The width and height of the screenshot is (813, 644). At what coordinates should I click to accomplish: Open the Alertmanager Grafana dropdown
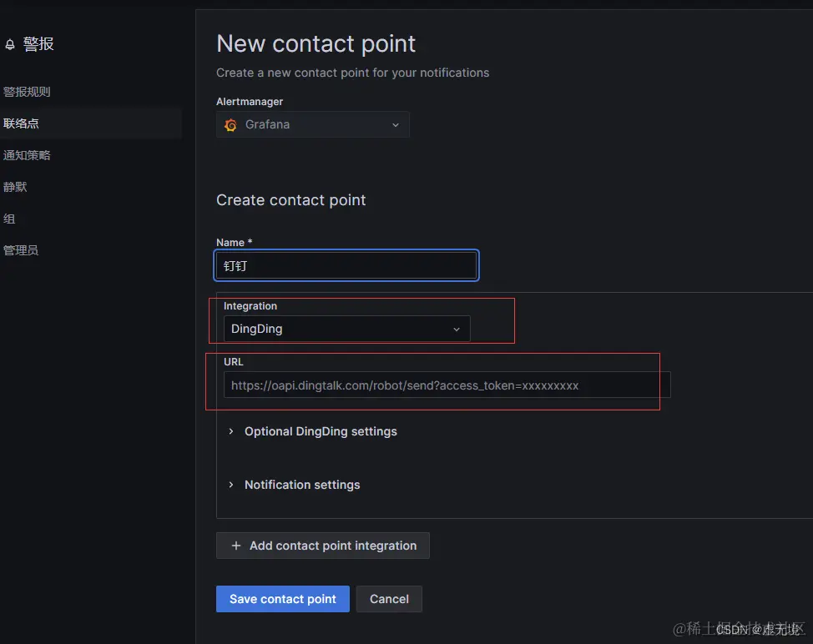(x=313, y=125)
